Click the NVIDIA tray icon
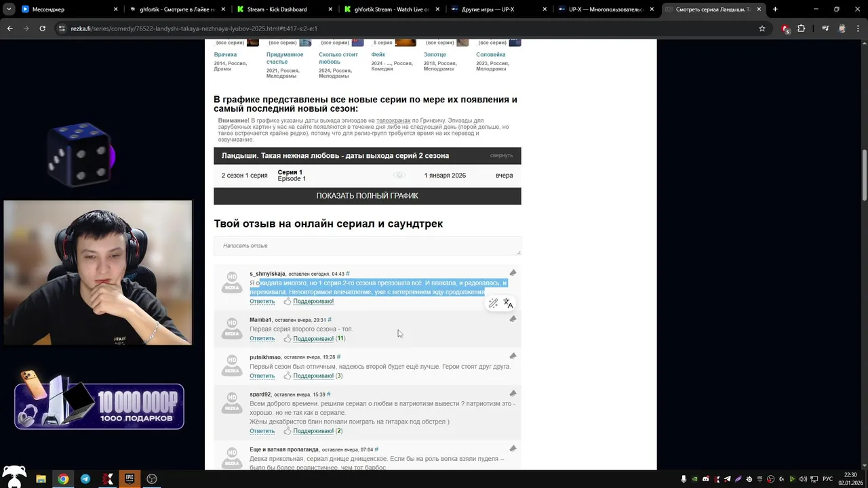868x488 pixels. tap(694, 479)
